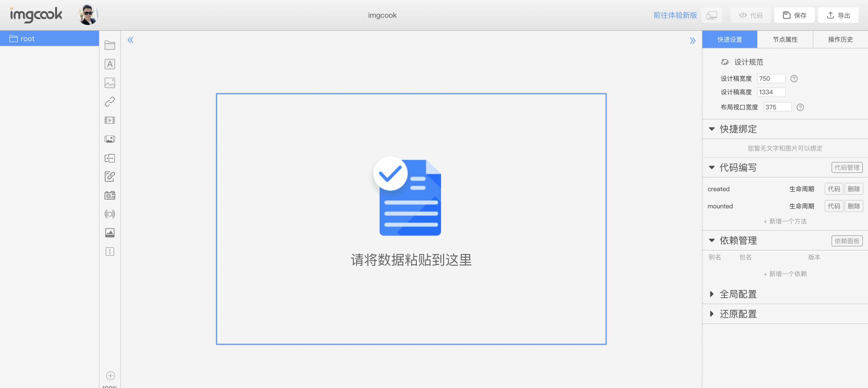Collapse the 快捷绑定 section
The image size is (868, 388).
click(x=712, y=129)
